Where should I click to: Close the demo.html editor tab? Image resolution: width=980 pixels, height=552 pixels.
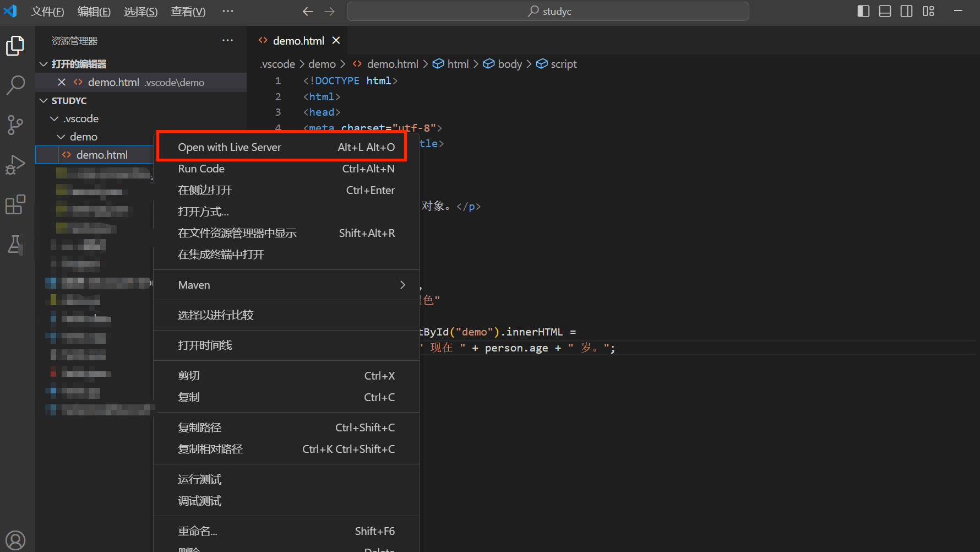[x=336, y=41]
